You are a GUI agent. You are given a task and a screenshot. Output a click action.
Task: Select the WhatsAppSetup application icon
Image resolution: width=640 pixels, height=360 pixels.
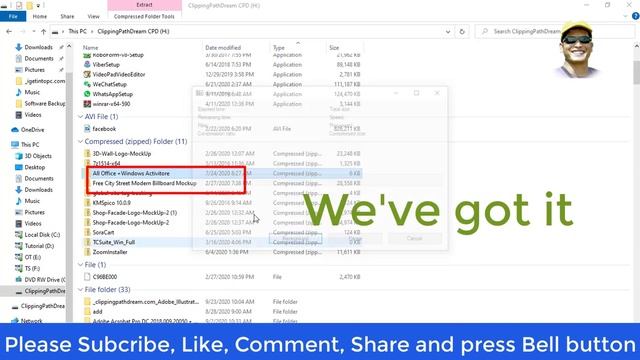(87, 94)
